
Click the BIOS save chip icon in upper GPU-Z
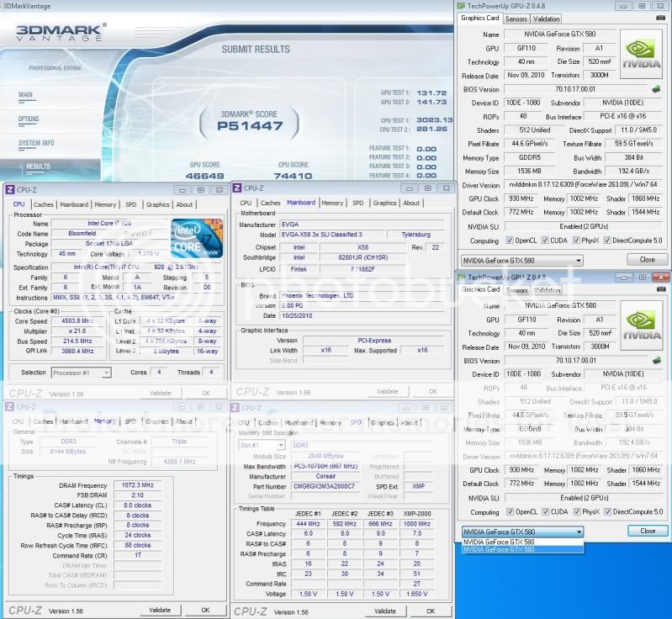coord(655,88)
